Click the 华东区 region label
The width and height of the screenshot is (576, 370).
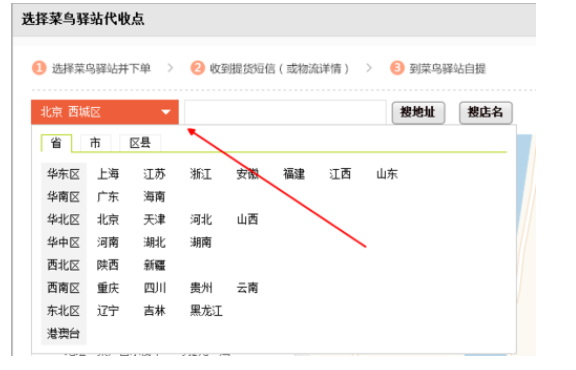(x=63, y=174)
